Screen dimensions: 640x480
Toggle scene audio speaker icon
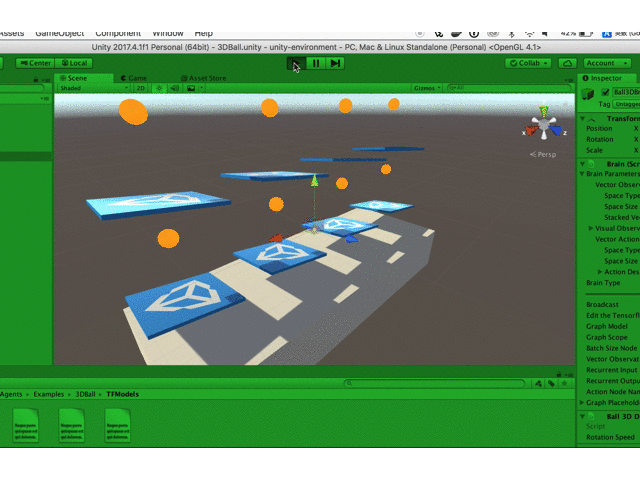[175, 88]
